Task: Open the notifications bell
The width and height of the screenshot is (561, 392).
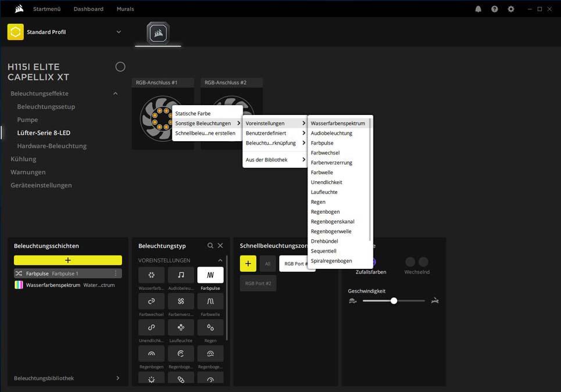Action: click(478, 9)
